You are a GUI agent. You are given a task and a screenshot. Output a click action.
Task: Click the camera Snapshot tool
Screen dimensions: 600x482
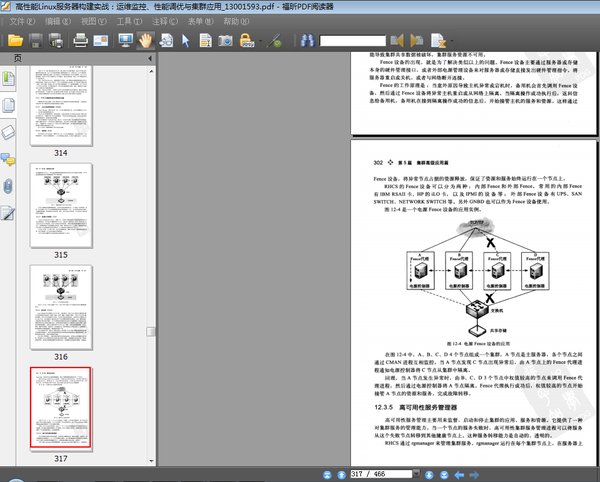(x=225, y=41)
